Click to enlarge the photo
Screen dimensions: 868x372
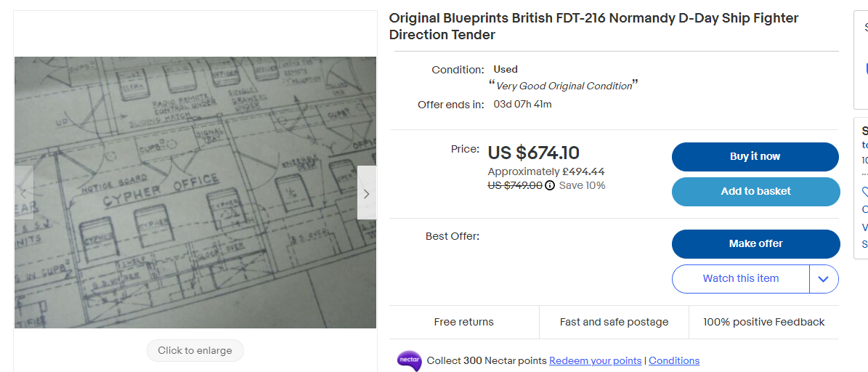coord(195,351)
